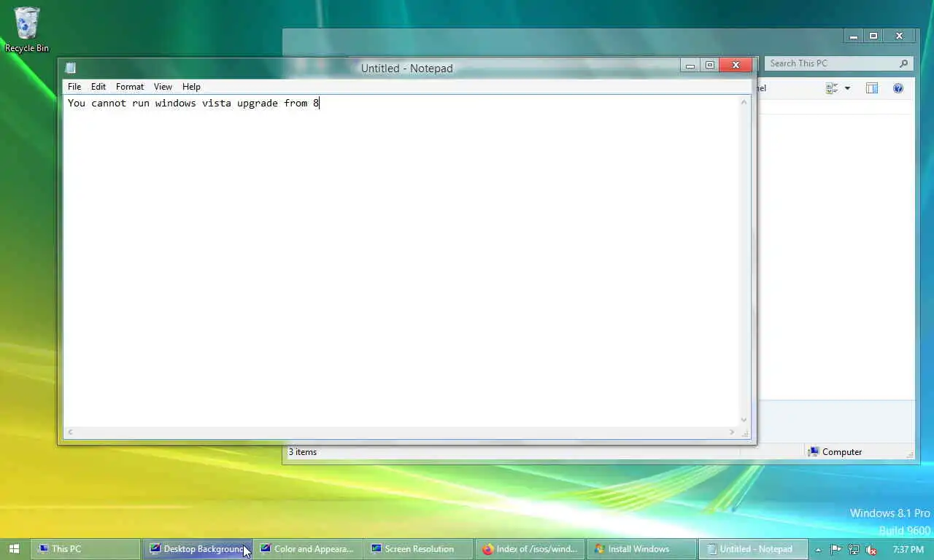Close the This PC explorer window
The width and height of the screenshot is (934, 560).
(899, 36)
